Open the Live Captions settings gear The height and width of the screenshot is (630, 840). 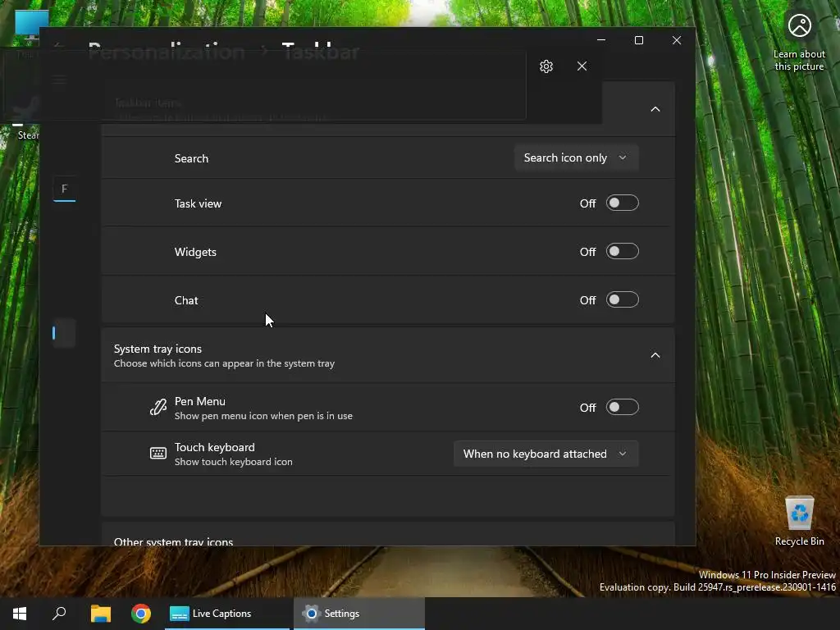546,66
